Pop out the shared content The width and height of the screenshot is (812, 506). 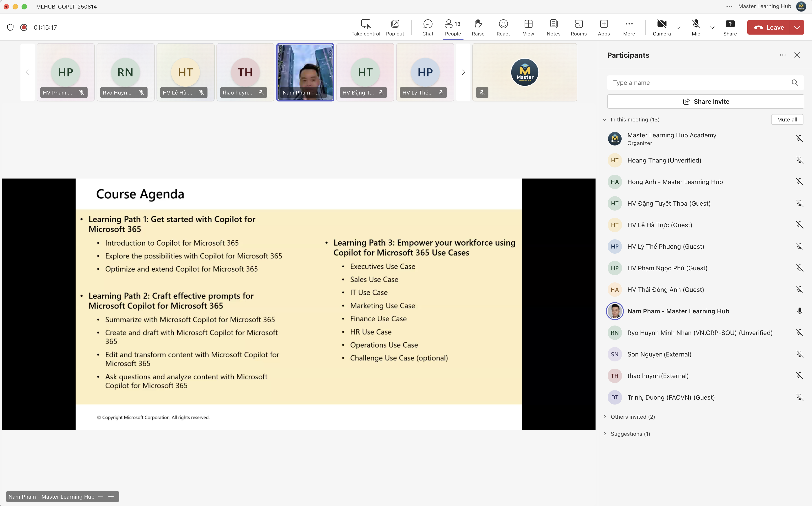coord(395,27)
